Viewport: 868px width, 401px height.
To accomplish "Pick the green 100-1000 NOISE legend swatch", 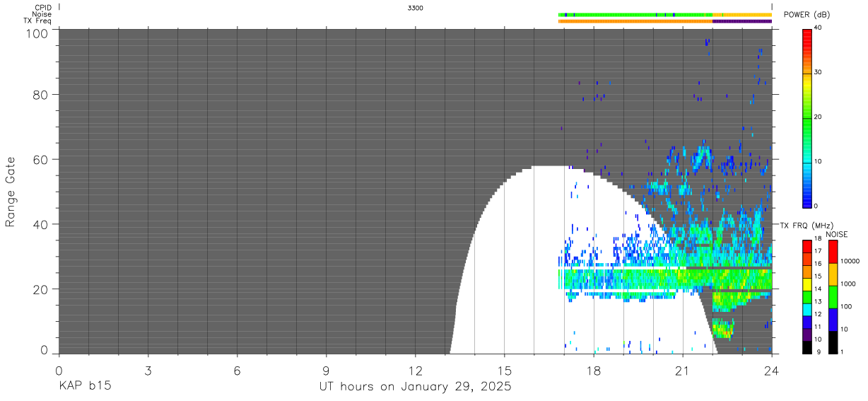I will [833, 296].
